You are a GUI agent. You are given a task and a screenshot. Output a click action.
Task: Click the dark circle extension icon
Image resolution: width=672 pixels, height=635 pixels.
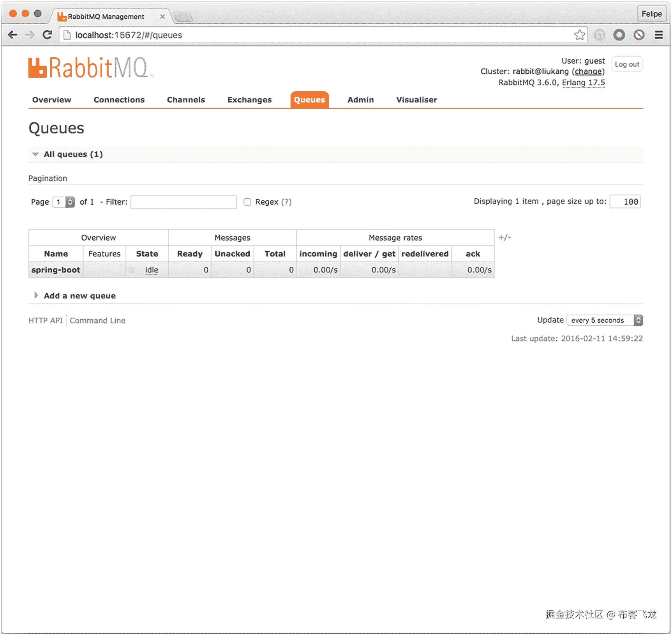click(619, 35)
